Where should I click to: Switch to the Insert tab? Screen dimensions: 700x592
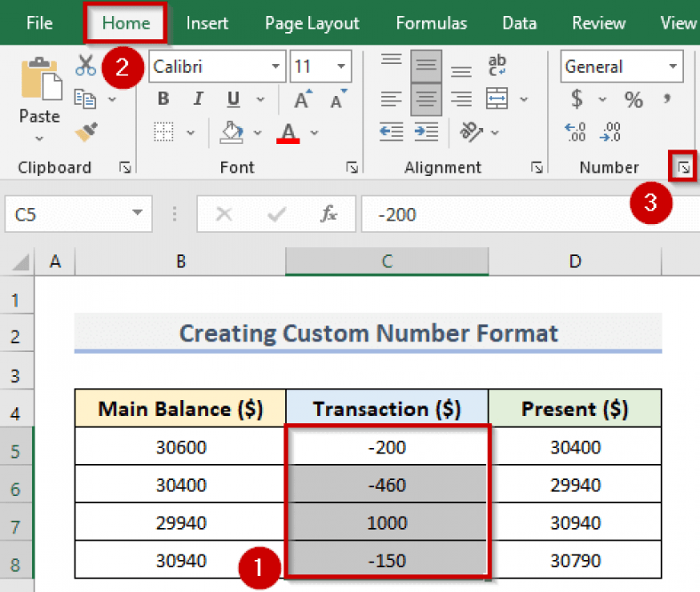(x=207, y=23)
